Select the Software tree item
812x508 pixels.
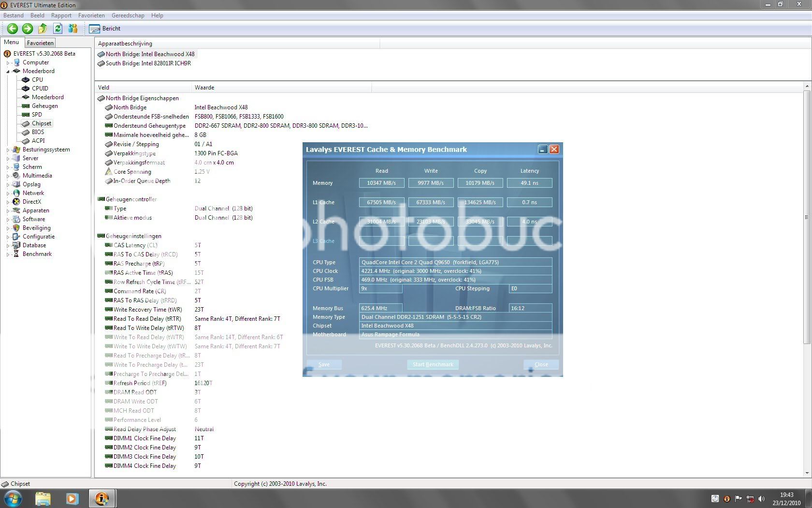(34, 219)
